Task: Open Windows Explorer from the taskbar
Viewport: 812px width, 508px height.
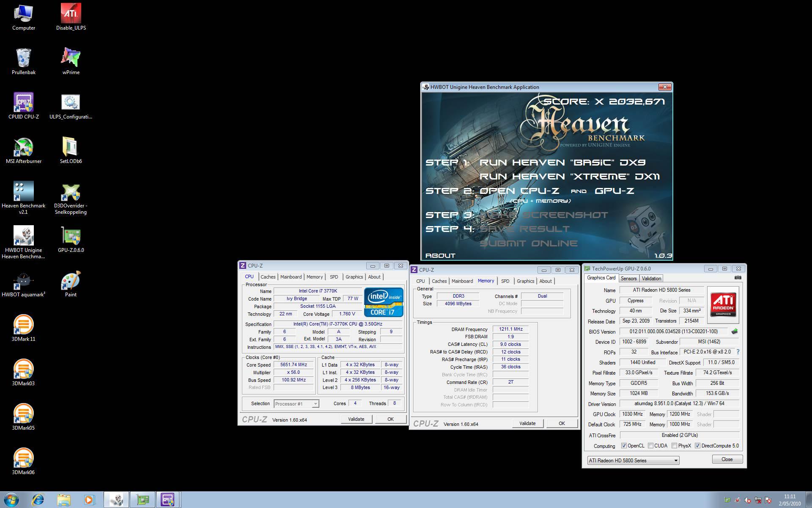Action: [x=63, y=500]
